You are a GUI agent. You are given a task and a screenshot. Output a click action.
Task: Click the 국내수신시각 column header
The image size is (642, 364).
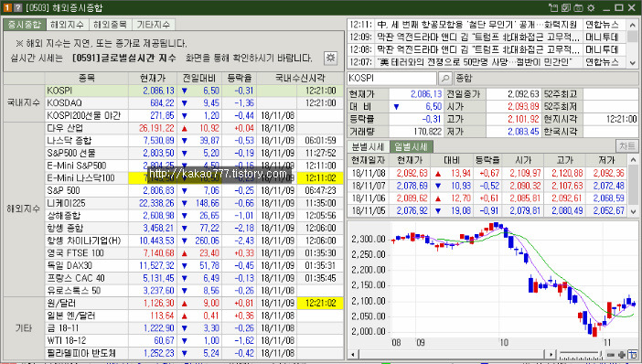[x=300, y=78]
